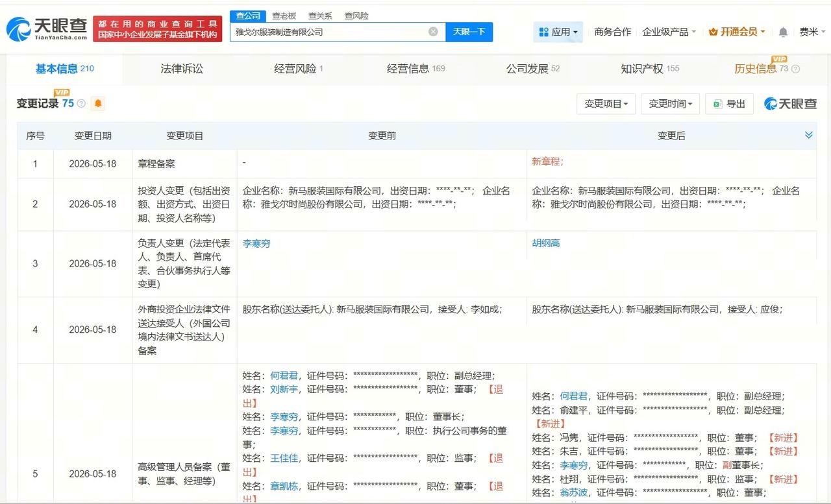Switch to the 基本信息 tab
Viewport: 831px width, 504px height.
pyautogui.click(x=64, y=69)
